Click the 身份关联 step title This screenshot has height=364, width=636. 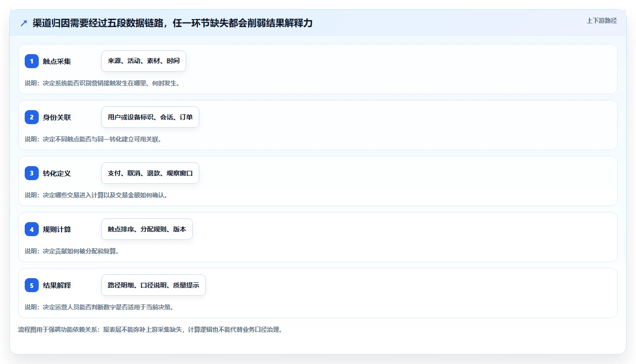(57, 117)
